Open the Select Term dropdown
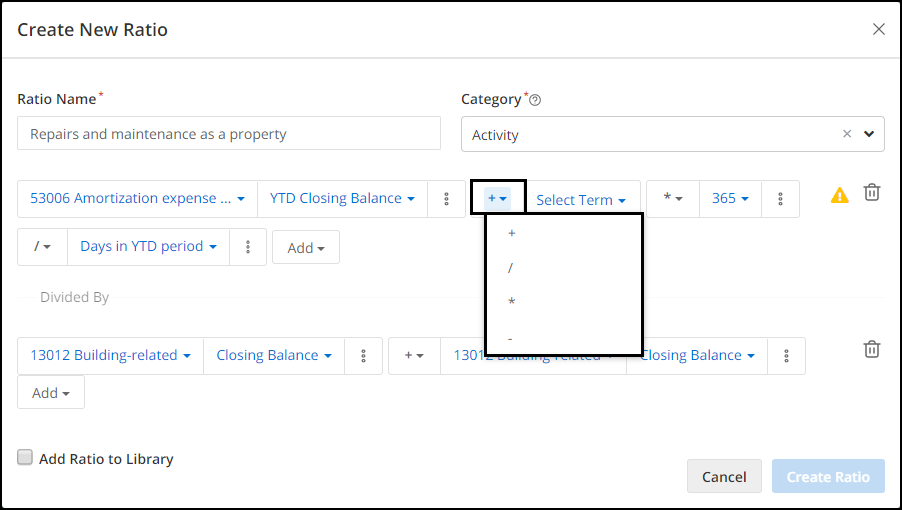 click(x=581, y=200)
